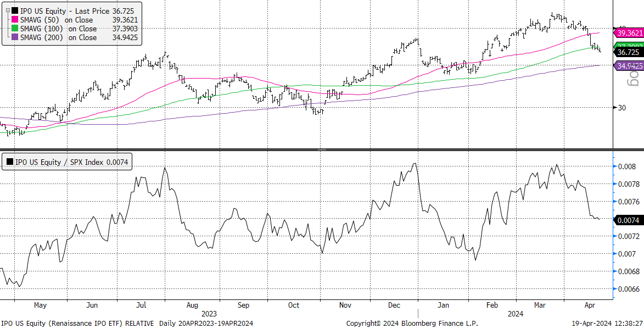The height and width of the screenshot is (328, 644).
Task: Click the Dec month label on time axis
Action: 393,305
